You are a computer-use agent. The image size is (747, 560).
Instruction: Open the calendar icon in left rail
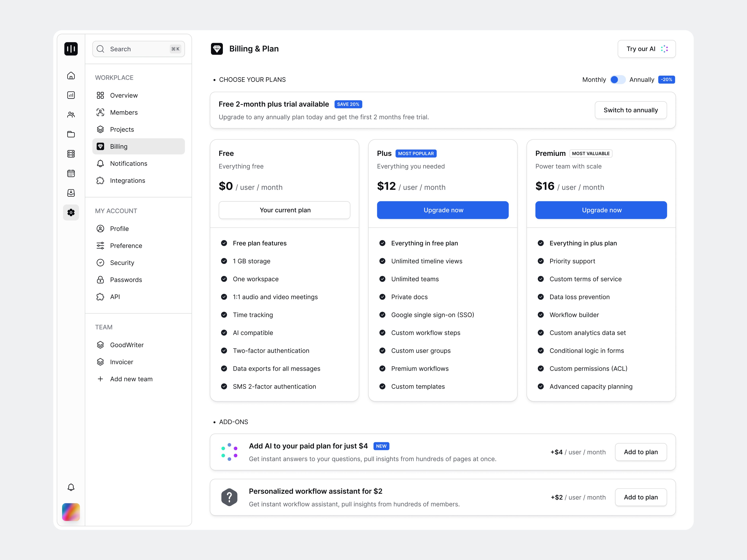71,174
